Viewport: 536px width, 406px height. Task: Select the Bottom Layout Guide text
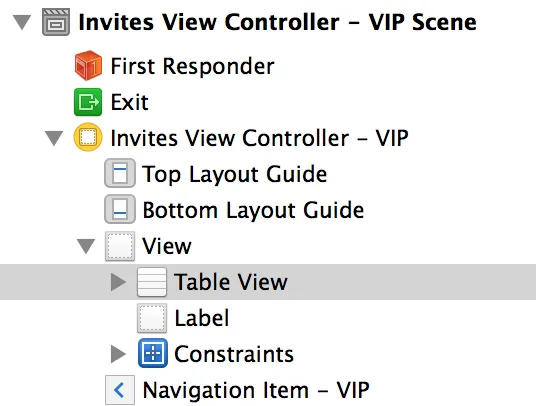tap(253, 209)
